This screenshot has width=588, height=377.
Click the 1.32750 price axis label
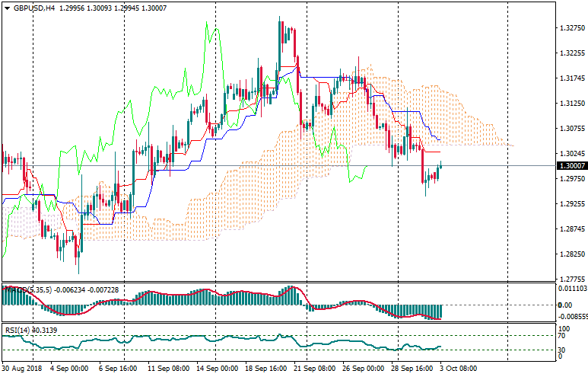[x=571, y=29]
